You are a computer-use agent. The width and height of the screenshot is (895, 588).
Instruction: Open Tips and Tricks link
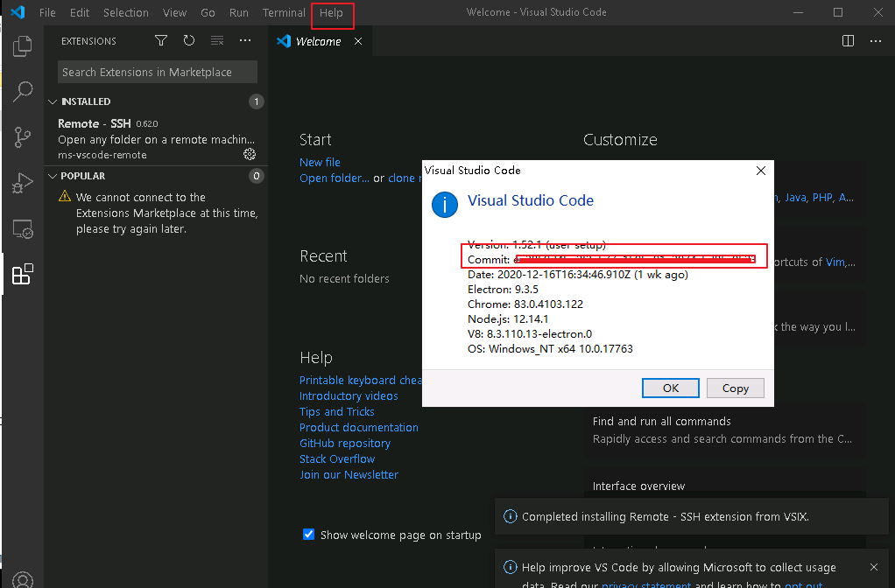tap(337, 412)
